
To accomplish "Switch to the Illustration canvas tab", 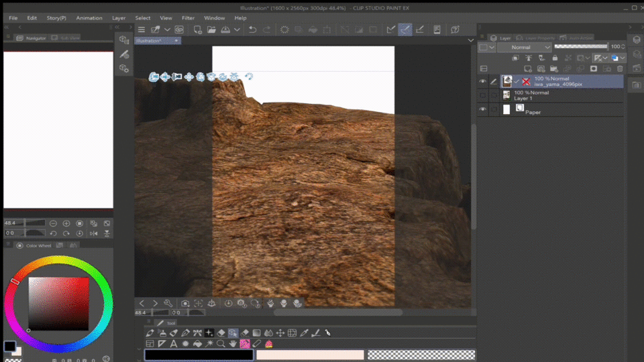I will [150, 41].
